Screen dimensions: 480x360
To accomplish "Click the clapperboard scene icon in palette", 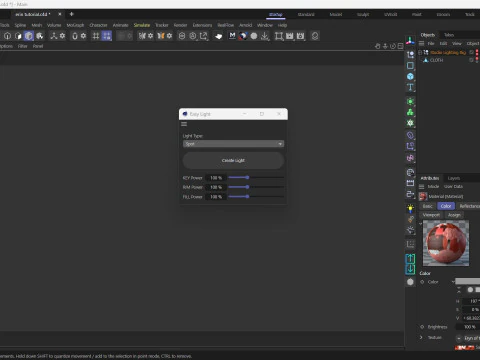I will pos(410,183).
